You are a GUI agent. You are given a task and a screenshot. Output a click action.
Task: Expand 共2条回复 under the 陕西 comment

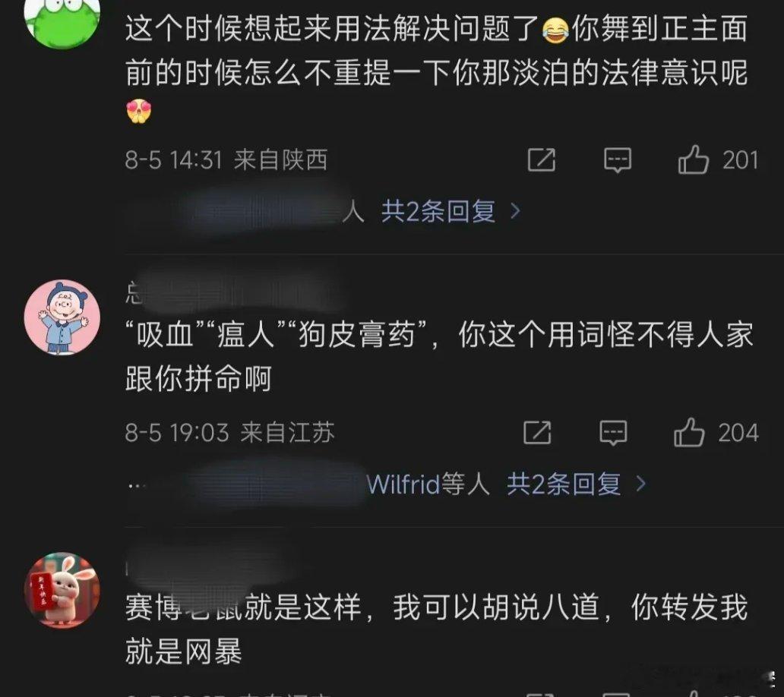pos(438,211)
